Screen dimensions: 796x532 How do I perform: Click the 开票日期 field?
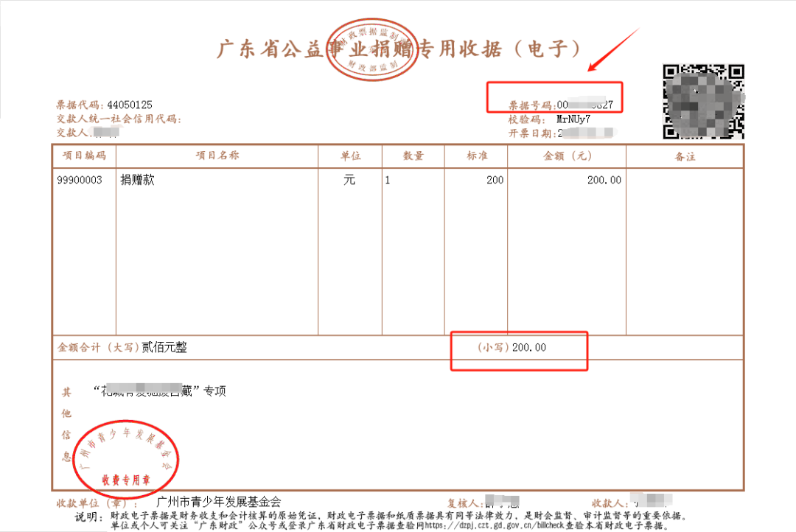(560, 133)
